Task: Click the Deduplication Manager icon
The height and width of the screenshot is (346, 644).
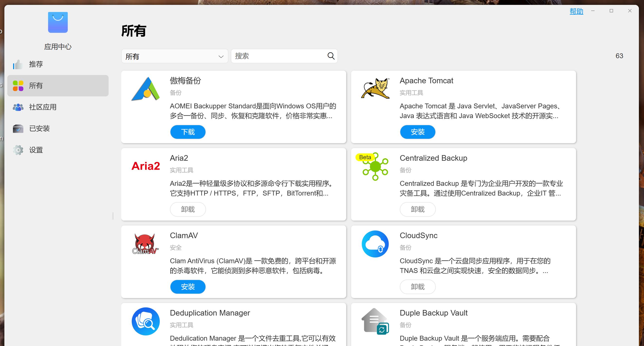Action: (146, 321)
